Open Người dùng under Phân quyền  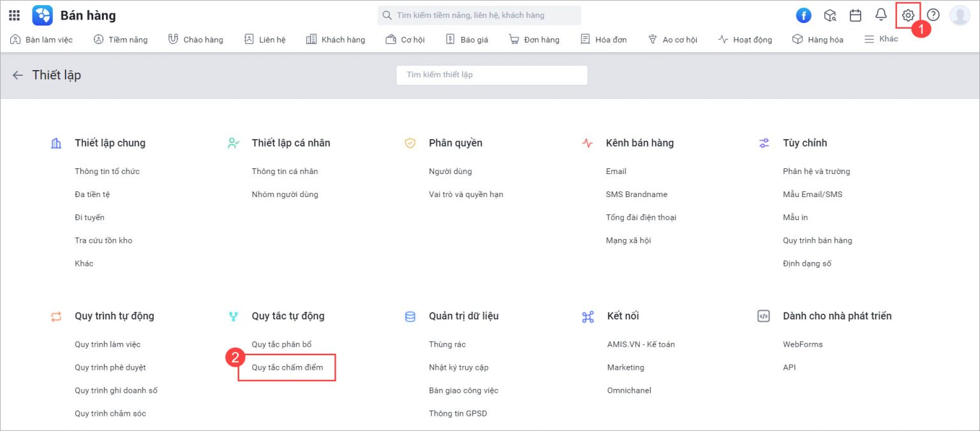coord(450,172)
